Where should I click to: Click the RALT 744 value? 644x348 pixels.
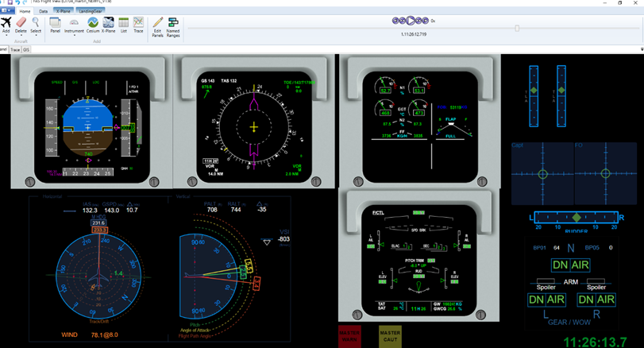point(236,210)
